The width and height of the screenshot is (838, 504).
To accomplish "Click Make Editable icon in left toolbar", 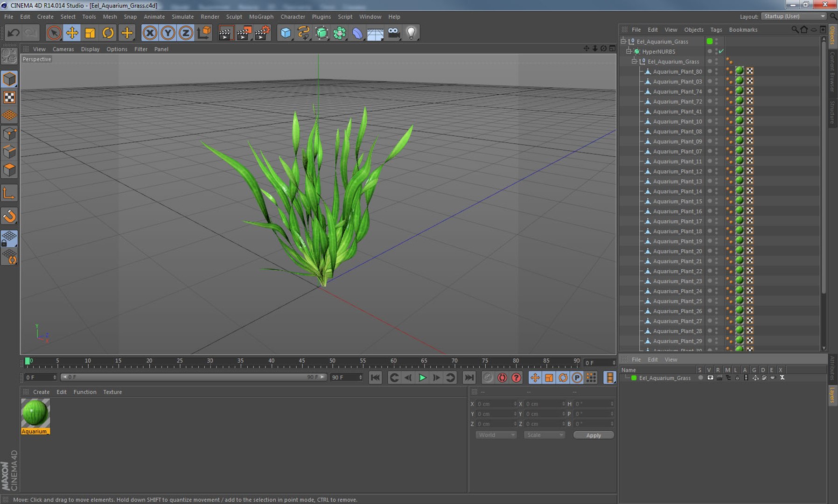I will (x=9, y=56).
